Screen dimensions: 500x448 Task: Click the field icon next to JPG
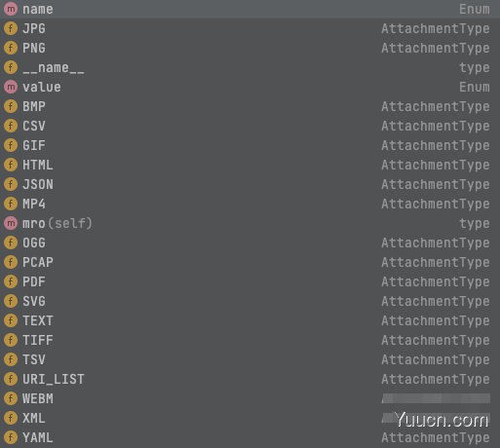pyautogui.click(x=11, y=28)
